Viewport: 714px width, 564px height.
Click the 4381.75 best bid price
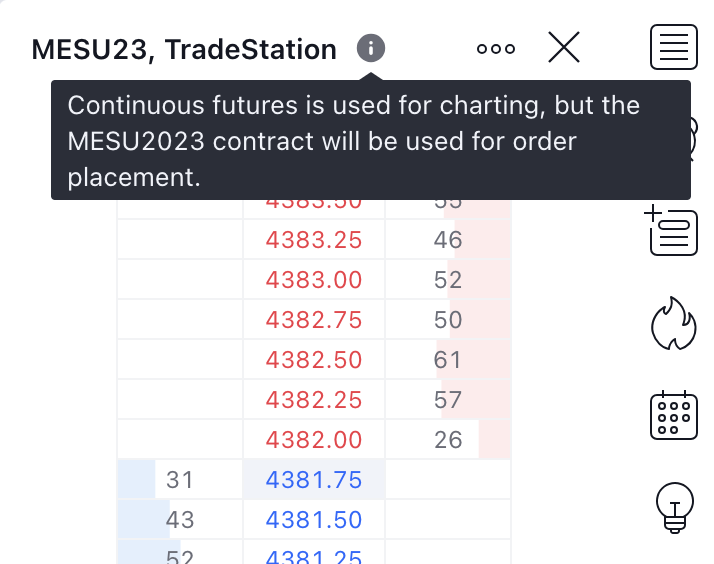click(314, 480)
